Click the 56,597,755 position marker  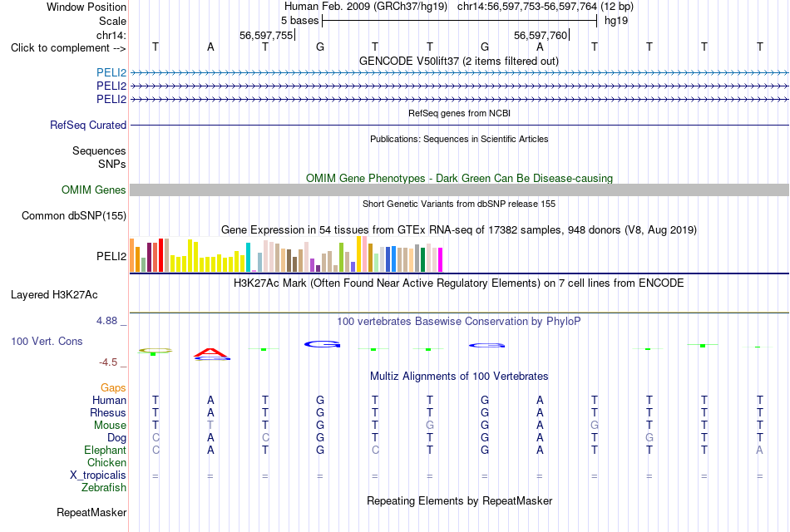click(x=267, y=35)
